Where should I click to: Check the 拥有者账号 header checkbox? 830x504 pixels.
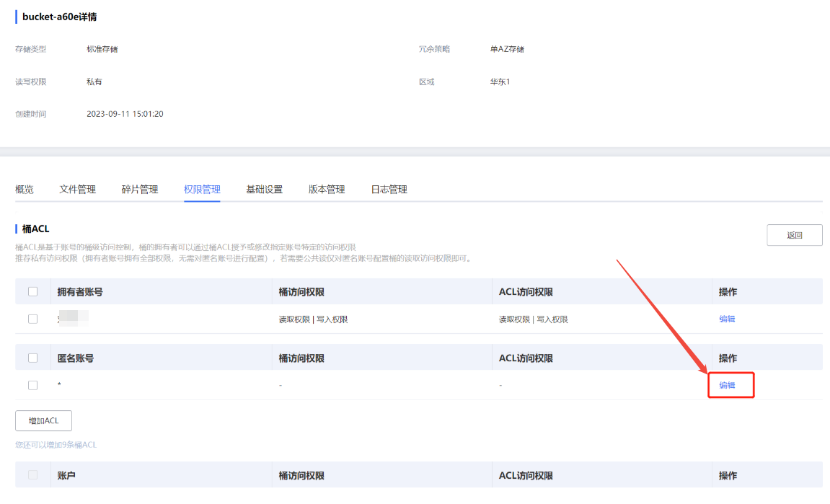(x=32, y=292)
